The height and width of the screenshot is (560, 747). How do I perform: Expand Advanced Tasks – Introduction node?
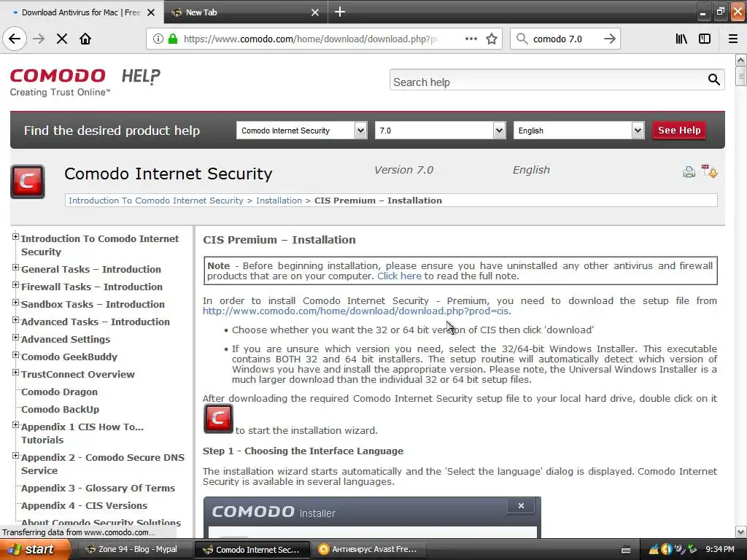click(15, 320)
